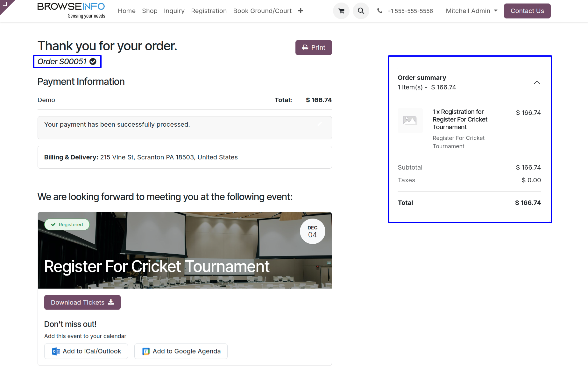Screen dimensions: 588x385
Task: Go to the Inquiry menu item
Action: tap(174, 11)
